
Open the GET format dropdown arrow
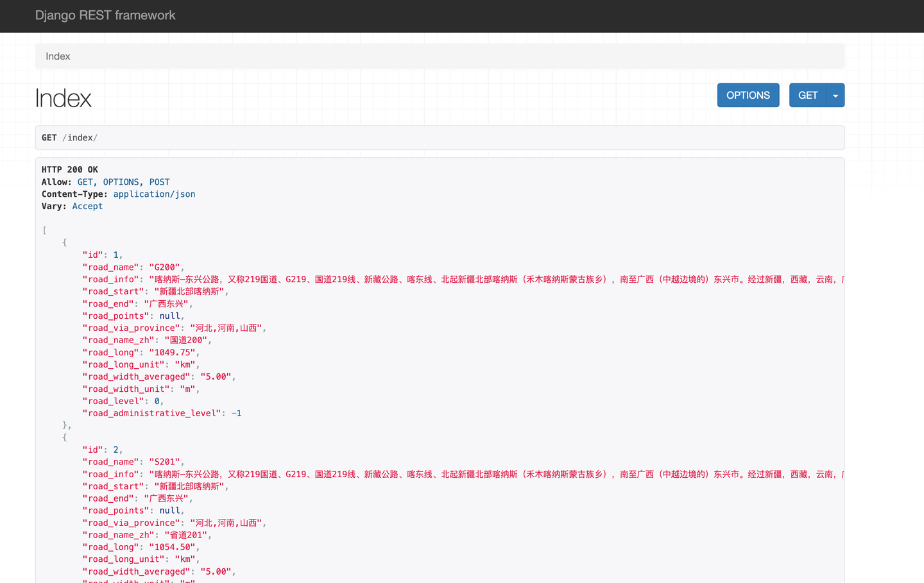coord(835,95)
